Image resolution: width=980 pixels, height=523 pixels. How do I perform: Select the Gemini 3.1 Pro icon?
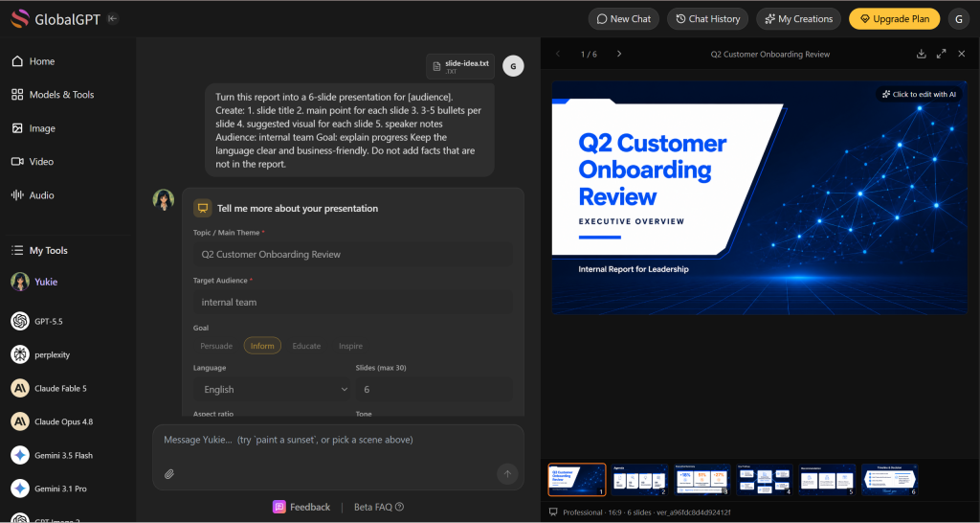[20, 489]
